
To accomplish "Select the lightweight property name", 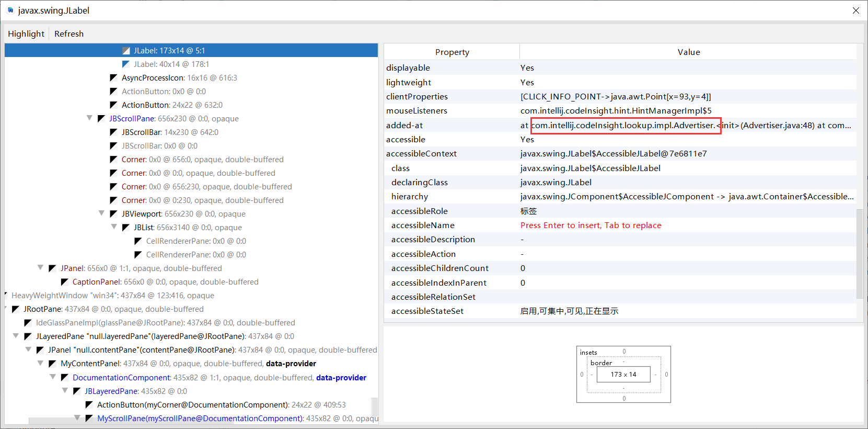I will [x=409, y=82].
